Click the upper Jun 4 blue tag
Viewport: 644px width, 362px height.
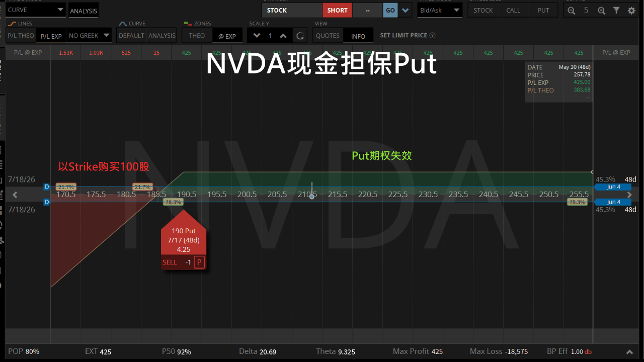click(x=613, y=187)
